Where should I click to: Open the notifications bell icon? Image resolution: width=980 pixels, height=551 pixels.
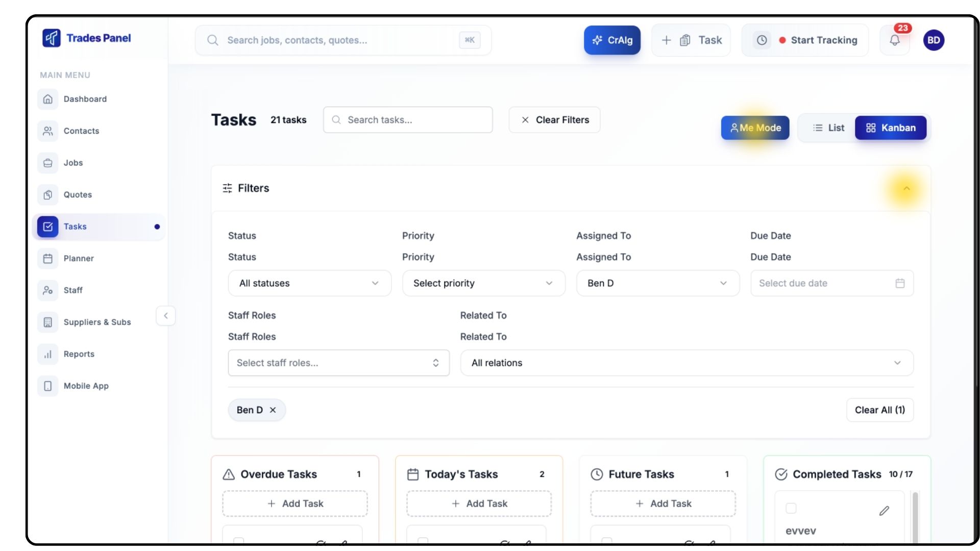894,40
